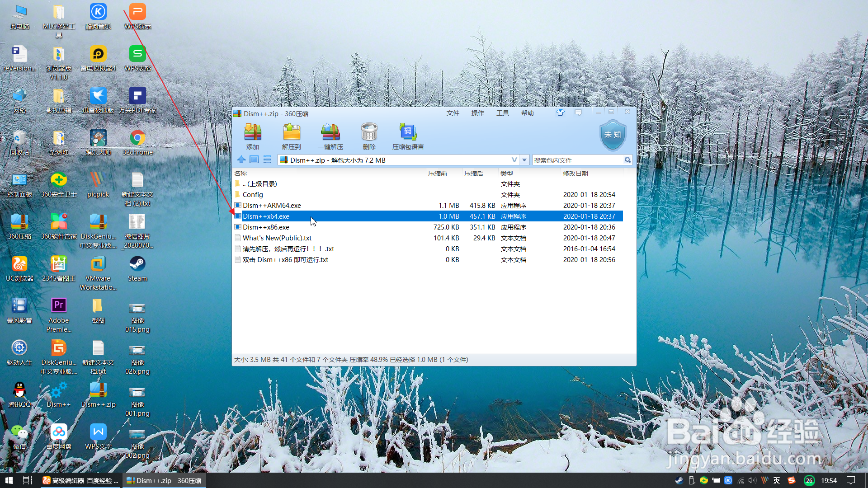Viewport: 868px width, 488px height.
Task: Click the 未知 security shield icon
Action: (613, 134)
